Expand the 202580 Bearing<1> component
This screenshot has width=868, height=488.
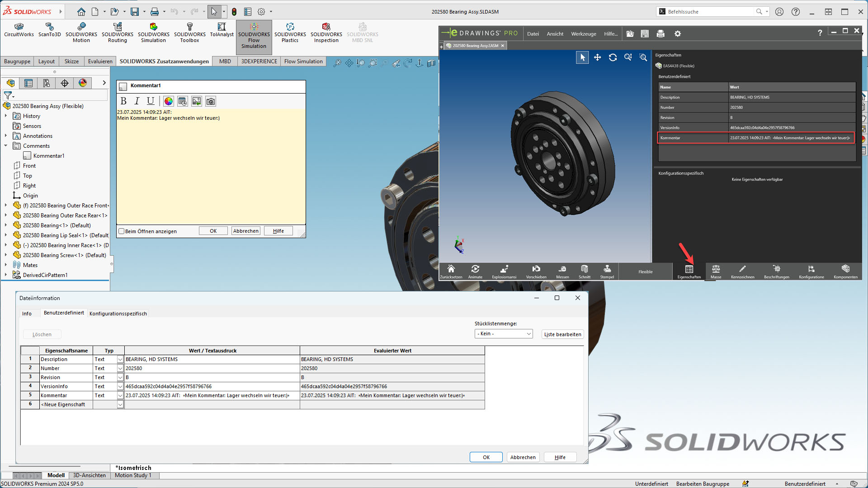coord(6,225)
